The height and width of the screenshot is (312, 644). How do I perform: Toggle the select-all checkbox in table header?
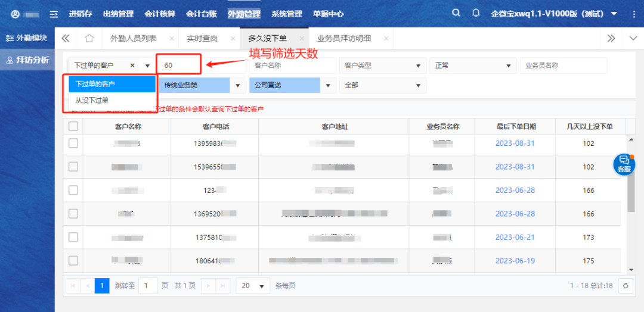[x=73, y=126]
